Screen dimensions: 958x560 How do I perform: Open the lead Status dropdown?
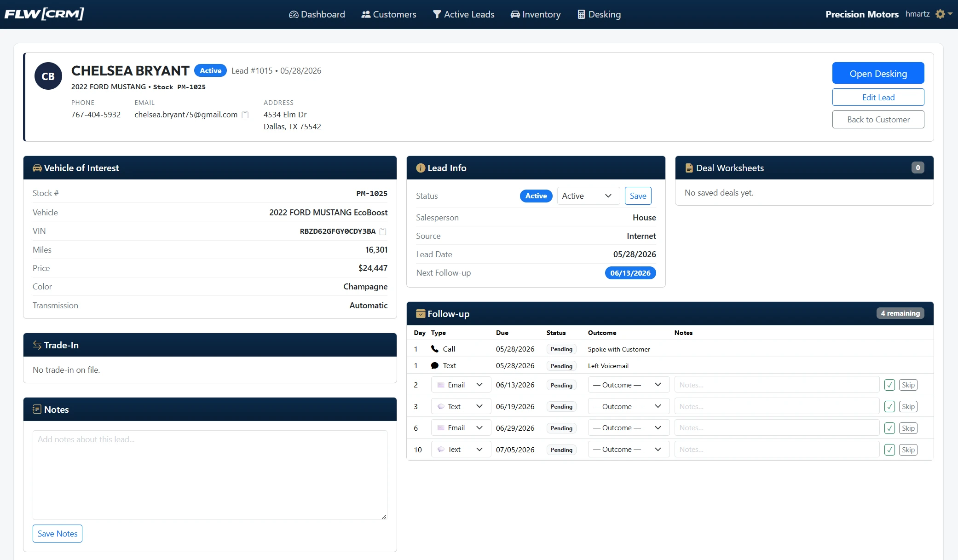click(589, 196)
